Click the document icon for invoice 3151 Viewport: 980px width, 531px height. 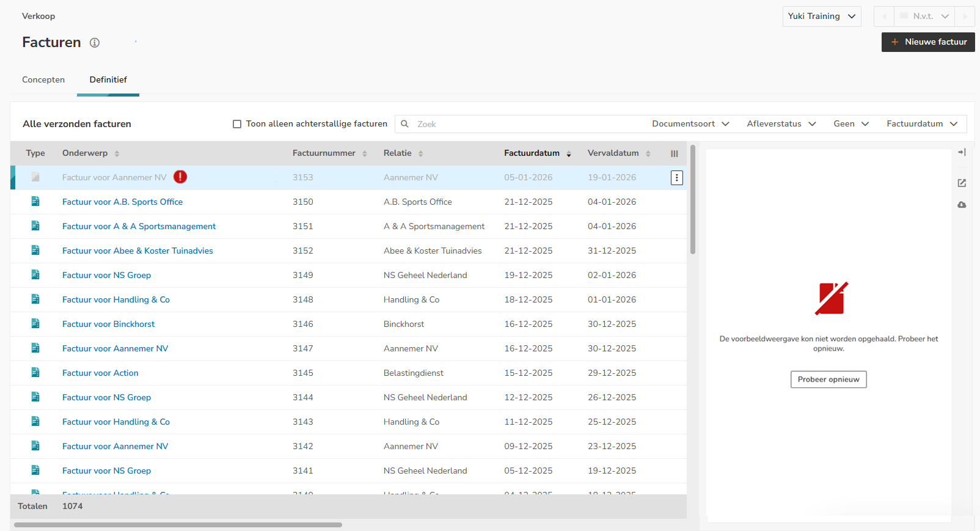pyautogui.click(x=35, y=226)
